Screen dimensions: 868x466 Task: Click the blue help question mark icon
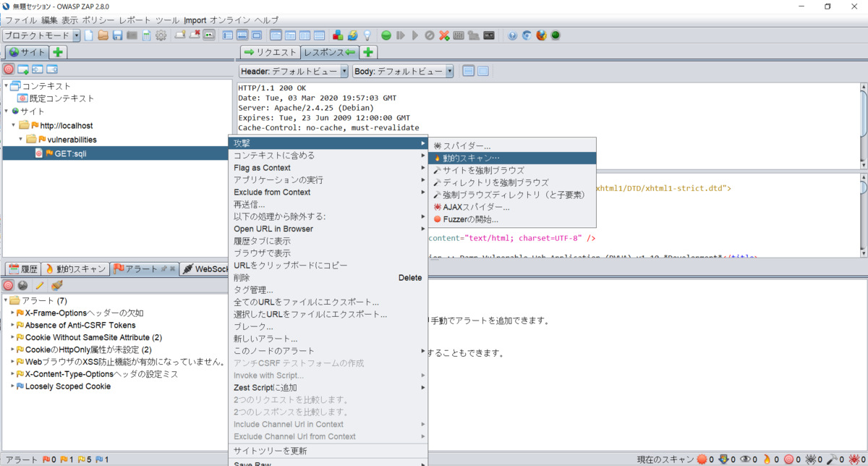point(512,35)
